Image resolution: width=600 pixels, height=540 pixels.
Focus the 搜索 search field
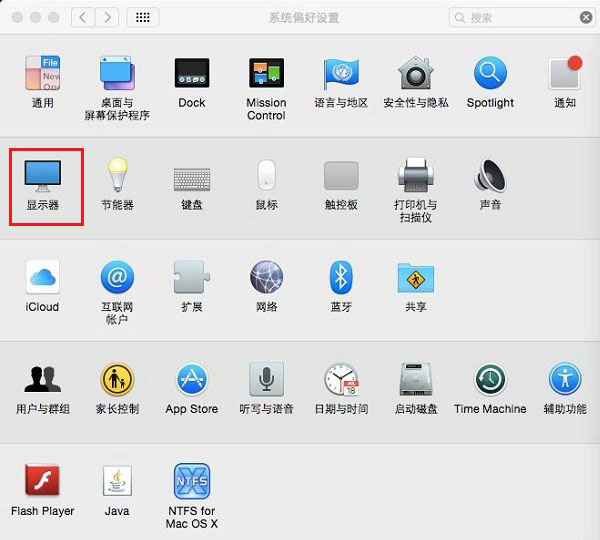522,17
